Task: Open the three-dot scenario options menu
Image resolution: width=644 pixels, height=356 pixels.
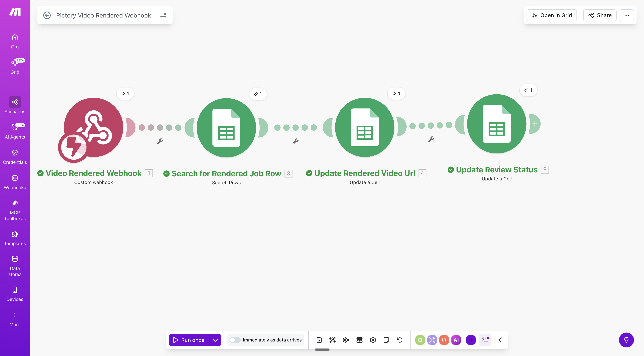Action: click(x=626, y=15)
